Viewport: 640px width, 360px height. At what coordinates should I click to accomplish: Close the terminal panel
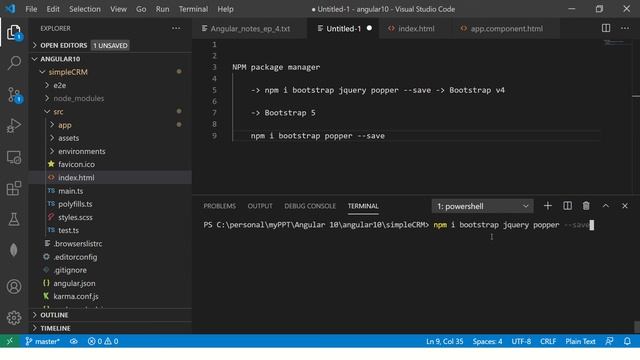point(625,206)
